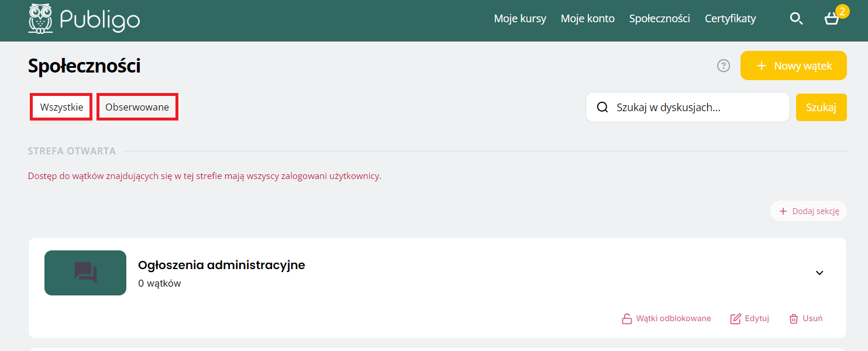Image resolution: width=868 pixels, height=351 pixels.
Task: Click the Edytuj pencil icon
Action: (x=735, y=319)
